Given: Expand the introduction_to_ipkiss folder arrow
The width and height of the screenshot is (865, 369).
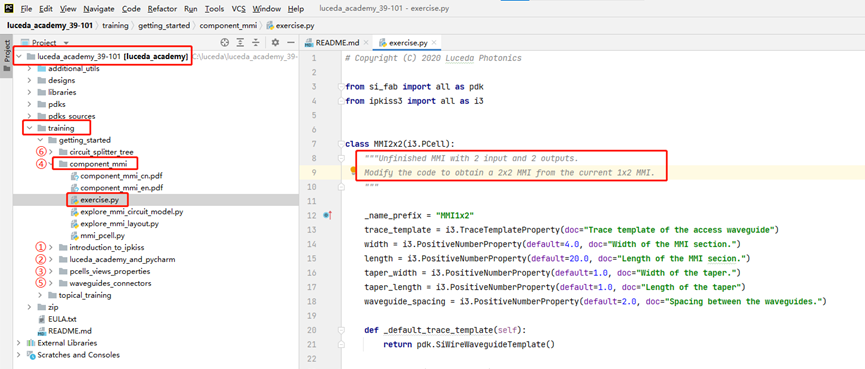Looking at the screenshot, I should click(x=51, y=248).
